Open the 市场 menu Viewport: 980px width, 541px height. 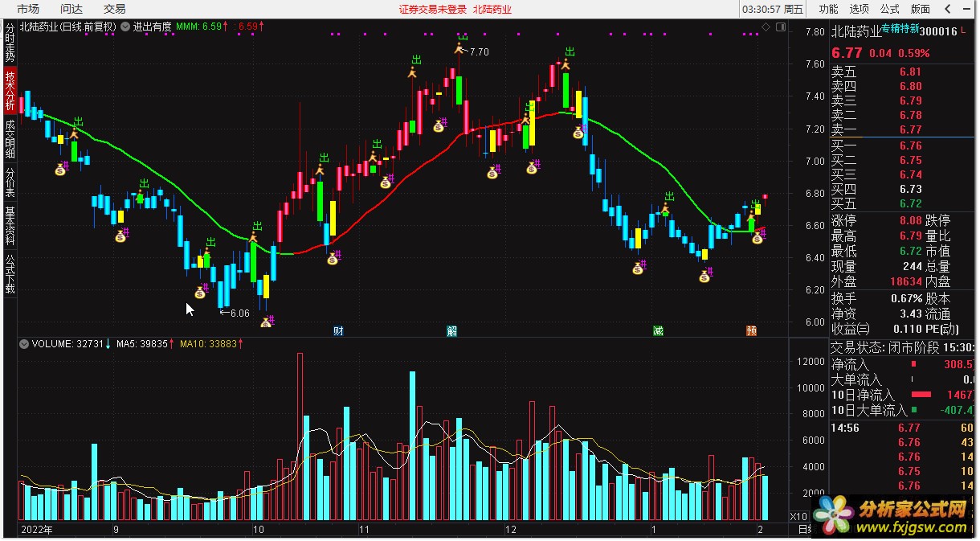click(x=27, y=9)
